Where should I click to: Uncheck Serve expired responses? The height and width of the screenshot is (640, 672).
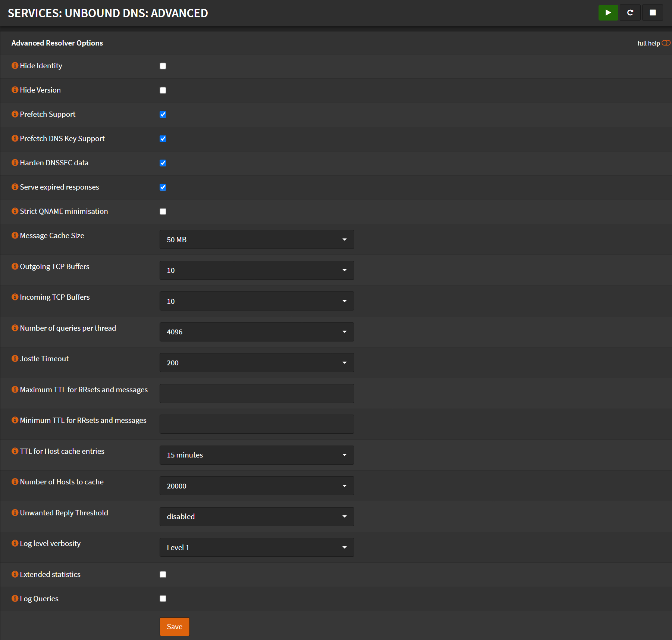163,187
